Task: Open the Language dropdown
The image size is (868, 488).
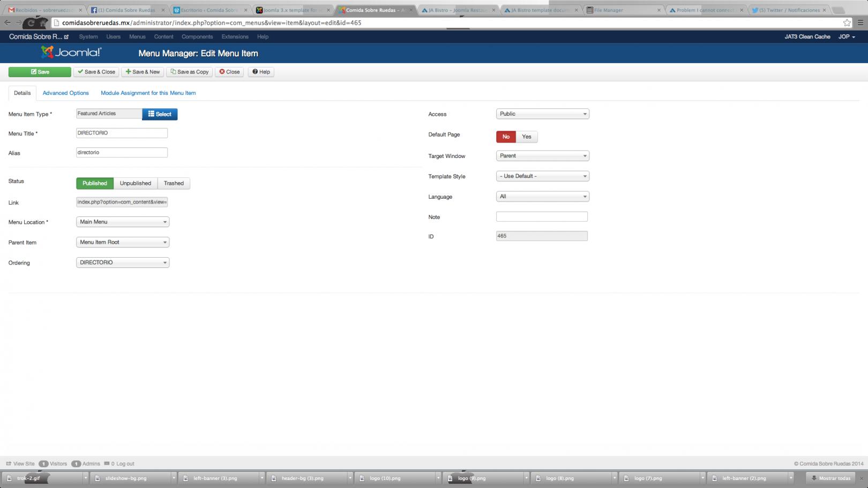Action: point(543,197)
